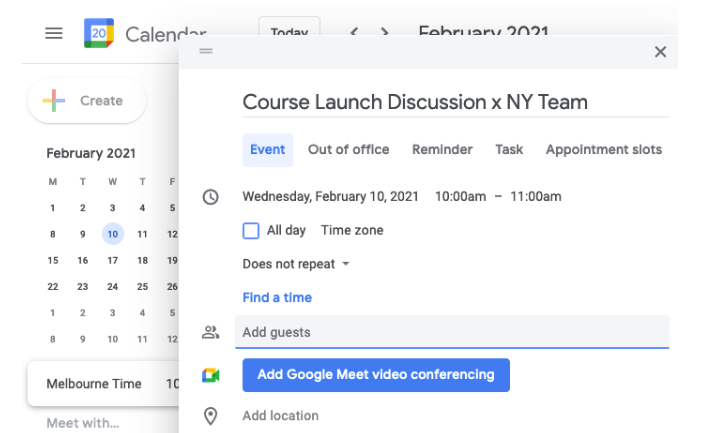Click the Find a time link
702x433 pixels.
coord(277,297)
